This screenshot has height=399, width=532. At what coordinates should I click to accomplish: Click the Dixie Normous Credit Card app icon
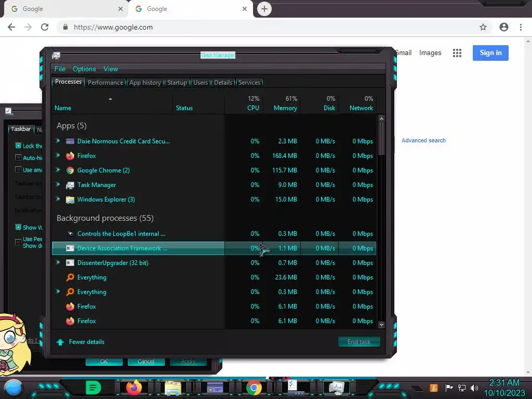pyautogui.click(x=70, y=141)
